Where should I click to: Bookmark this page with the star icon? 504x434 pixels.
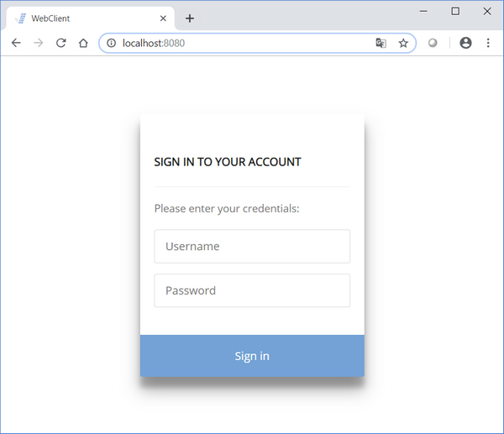point(403,43)
